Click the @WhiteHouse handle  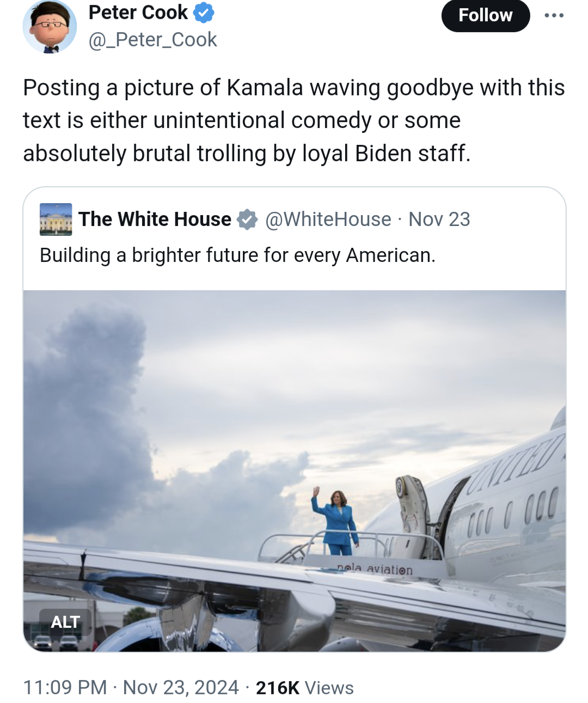pyautogui.click(x=328, y=219)
